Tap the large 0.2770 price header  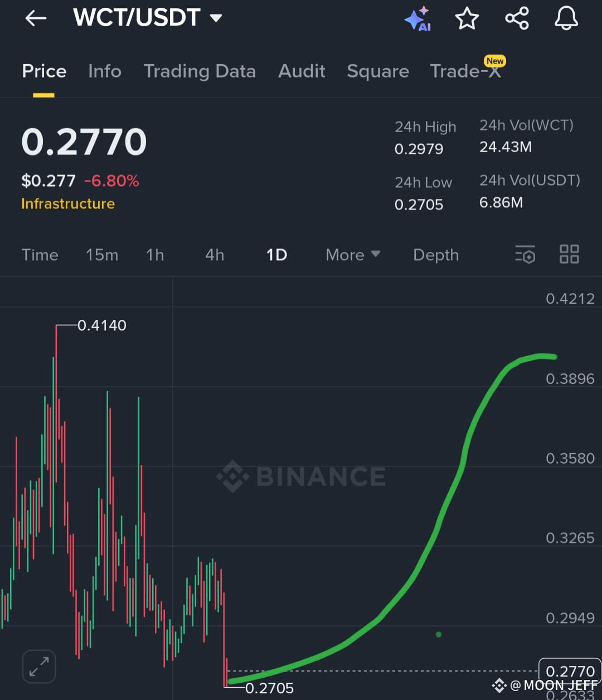(84, 142)
